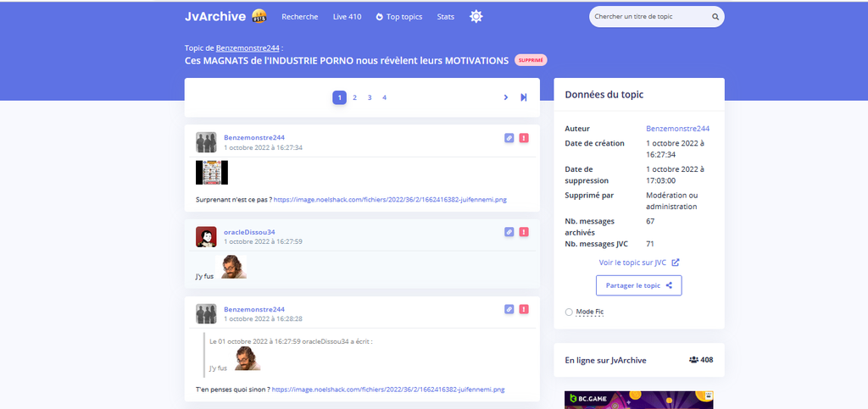Click the topic title search field

tap(648, 16)
